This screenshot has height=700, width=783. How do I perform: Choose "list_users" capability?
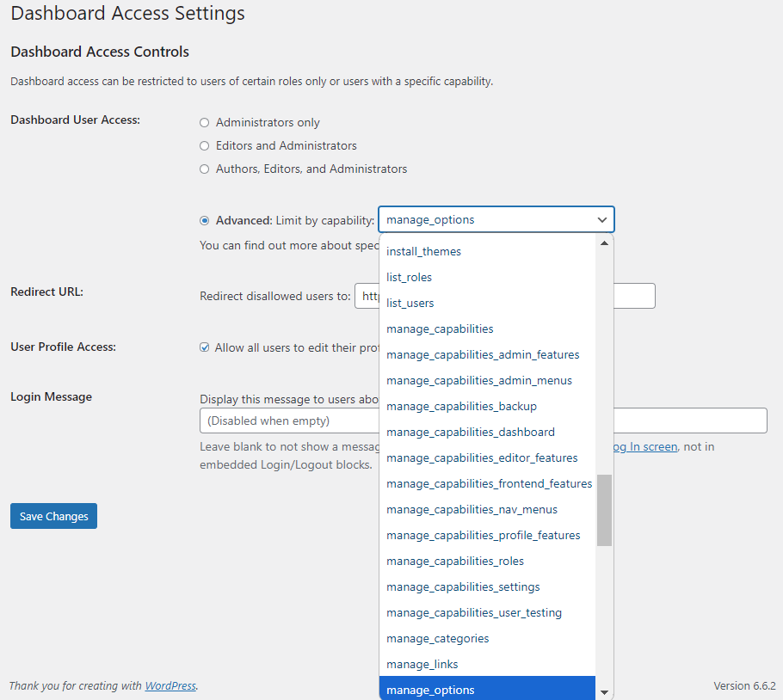[410, 303]
